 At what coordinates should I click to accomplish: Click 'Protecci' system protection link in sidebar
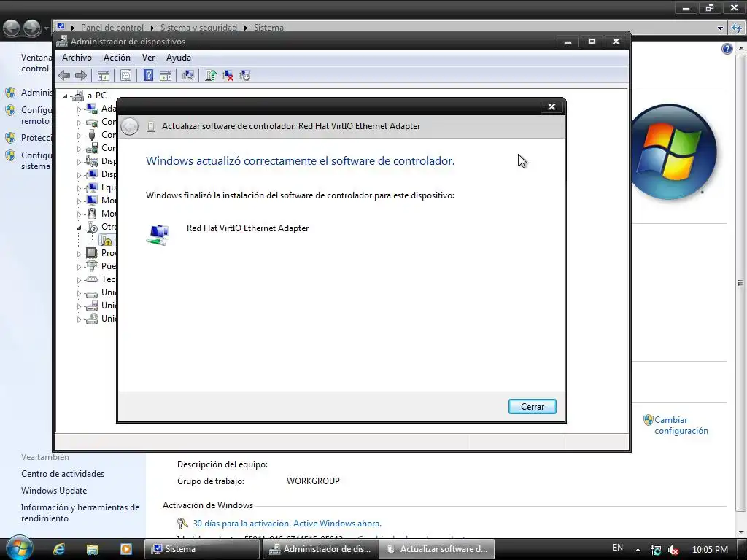click(36, 138)
